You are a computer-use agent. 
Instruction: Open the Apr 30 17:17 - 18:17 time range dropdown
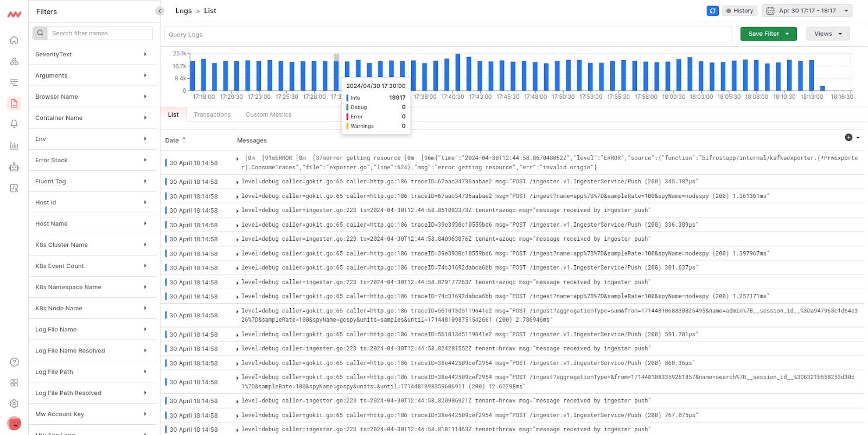(807, 11)
